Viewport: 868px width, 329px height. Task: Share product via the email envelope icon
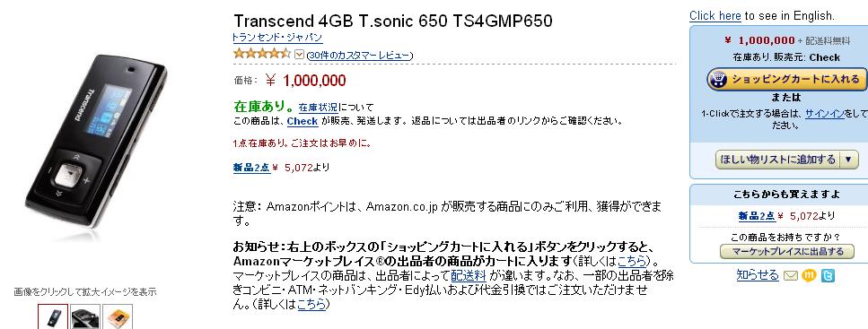pos(791,275)
